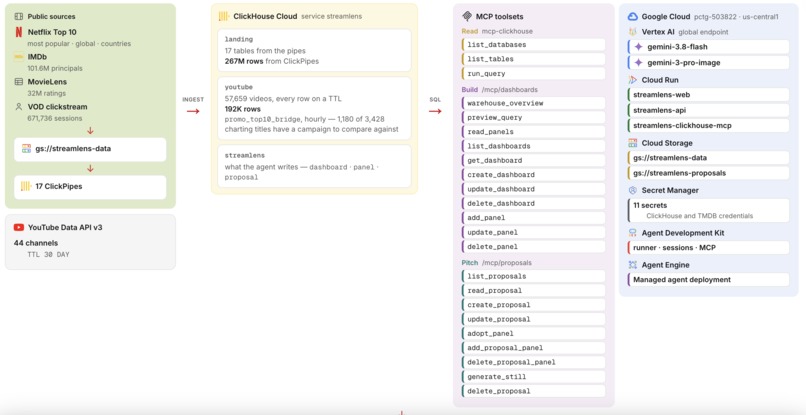Click the adopt_panel tool row
806x415 pixels.
(x=534, y=334)
